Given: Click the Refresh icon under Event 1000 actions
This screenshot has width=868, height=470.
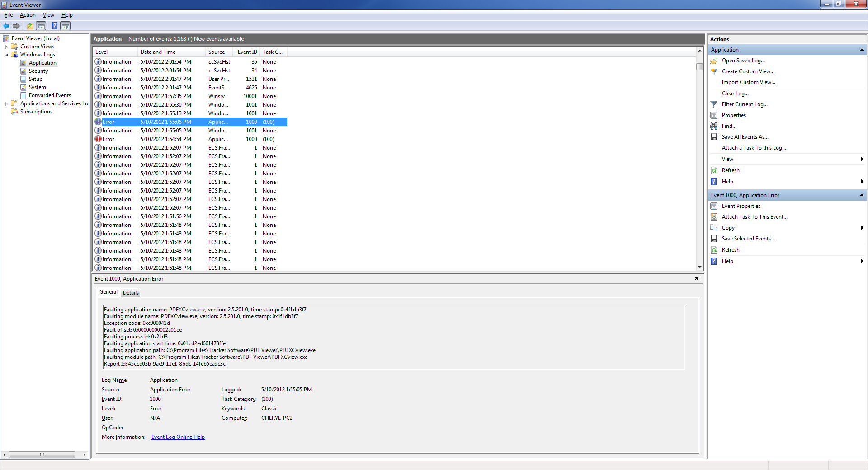Looking at the screenshot, I should coord(714,250).
